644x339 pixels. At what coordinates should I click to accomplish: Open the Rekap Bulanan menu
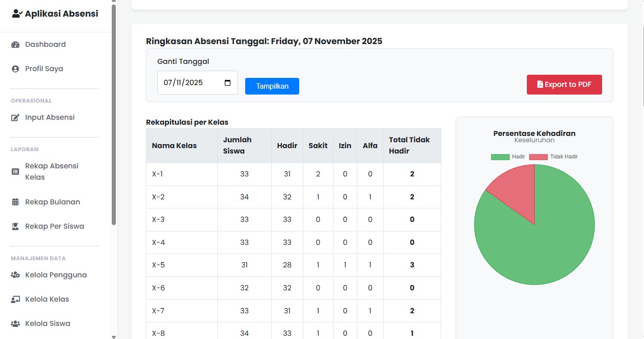click(x=52, y=202)
